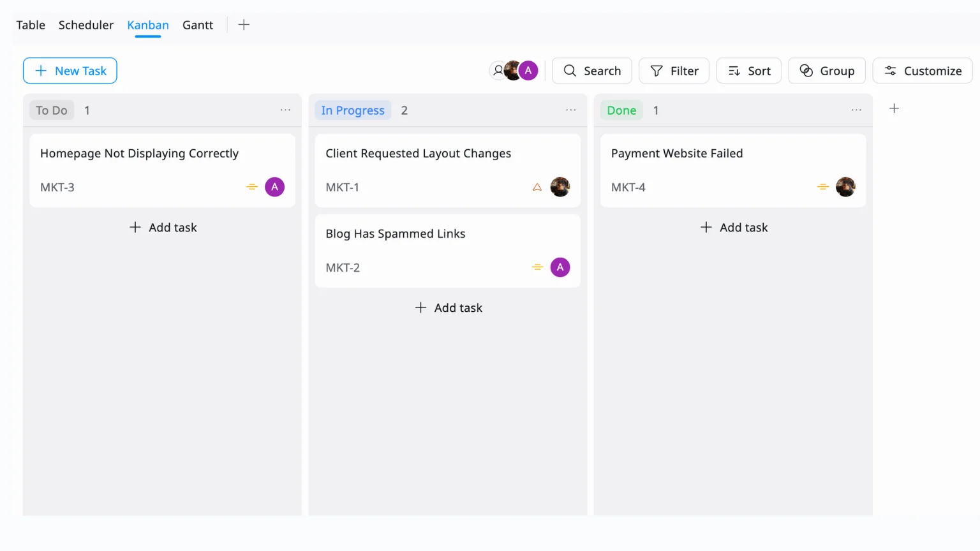
Task: Open the In Progress column more options
Action: 570,110
